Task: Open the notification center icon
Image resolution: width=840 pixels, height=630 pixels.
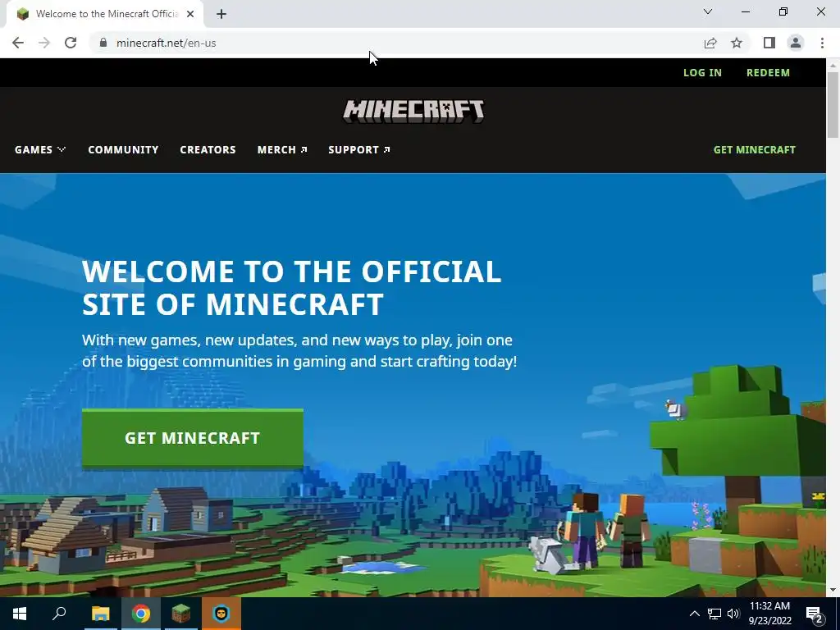Action: point(815,614)
